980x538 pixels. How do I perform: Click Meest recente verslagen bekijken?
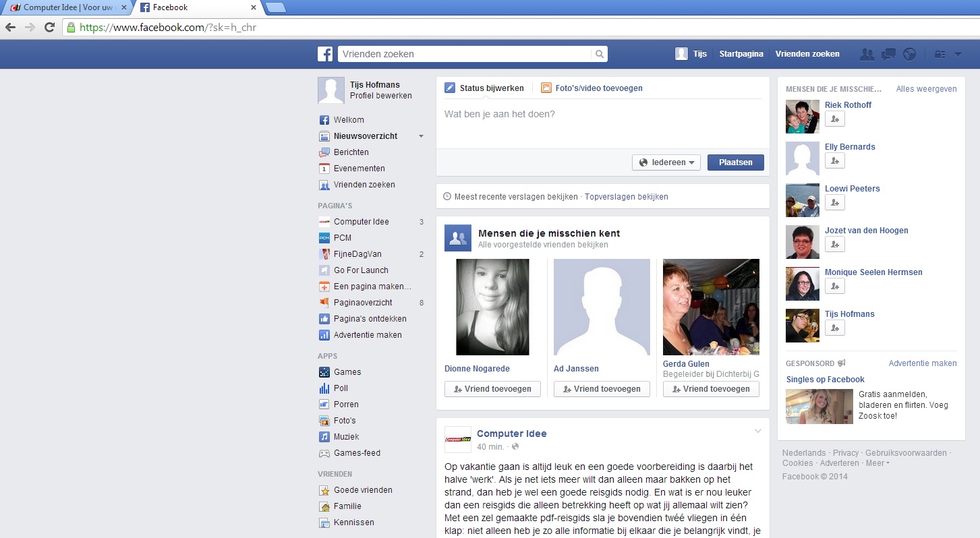tap(516, 197)
